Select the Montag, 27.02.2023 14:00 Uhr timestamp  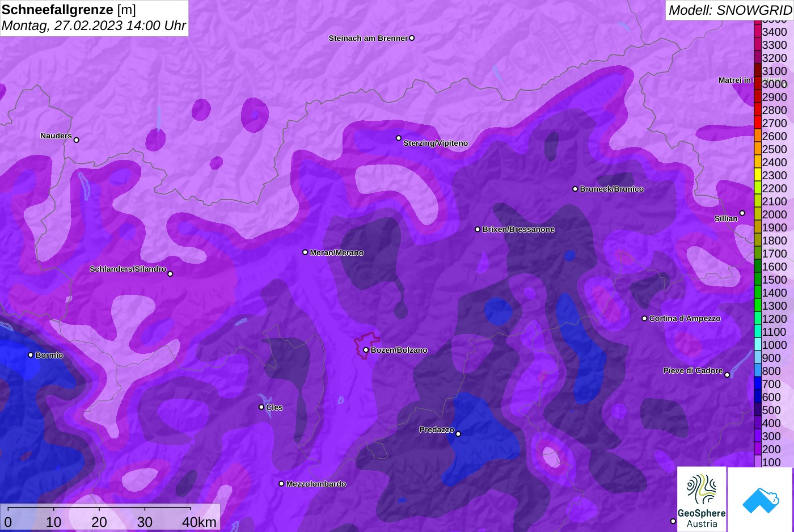(x=94, y=26)
